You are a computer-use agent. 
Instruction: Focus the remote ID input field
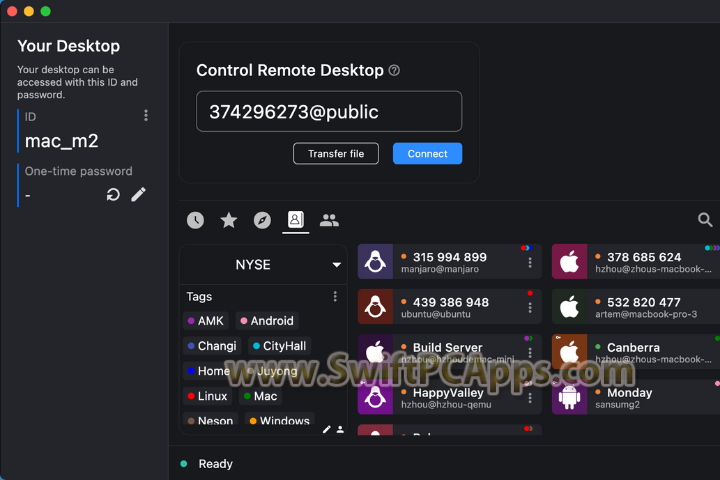(329, 112)
